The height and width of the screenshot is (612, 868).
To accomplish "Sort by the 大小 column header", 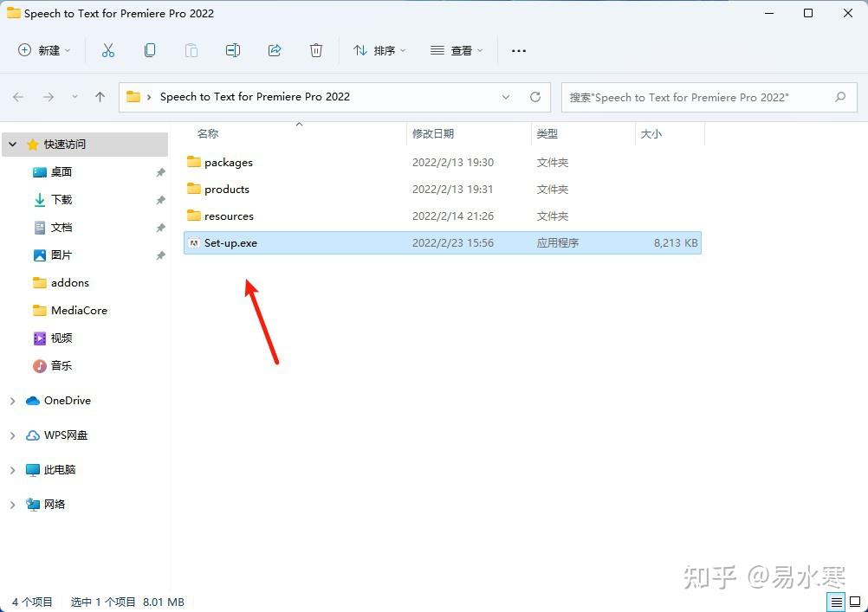I will [x=651, y=134].
